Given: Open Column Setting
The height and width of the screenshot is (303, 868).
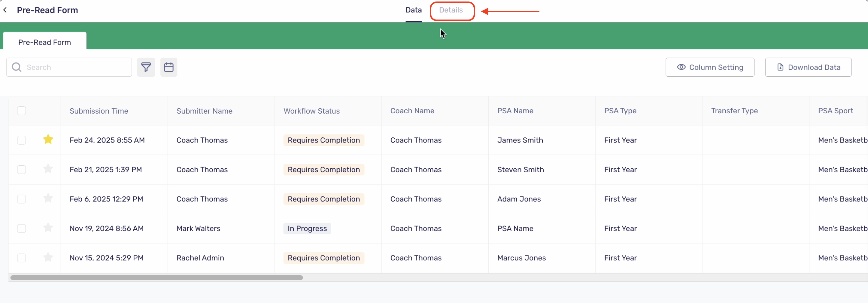Looking at the screenshot, I should click(x=710, y=67).
